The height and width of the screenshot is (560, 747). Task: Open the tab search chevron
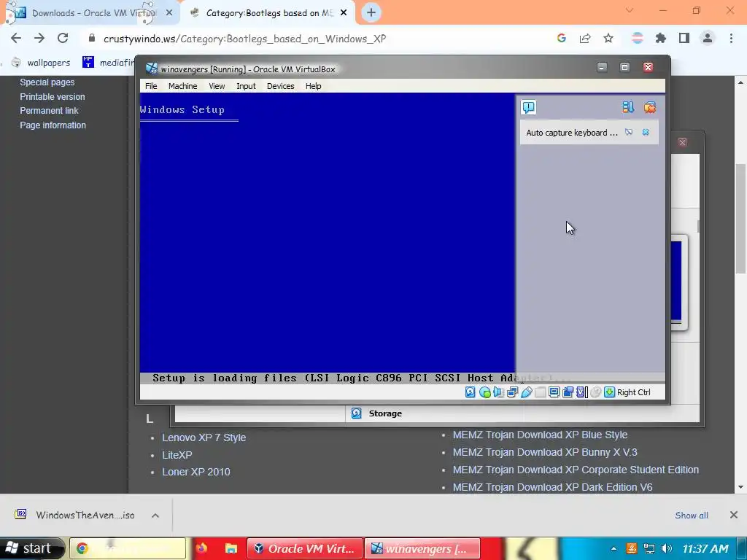pos(630,10)
